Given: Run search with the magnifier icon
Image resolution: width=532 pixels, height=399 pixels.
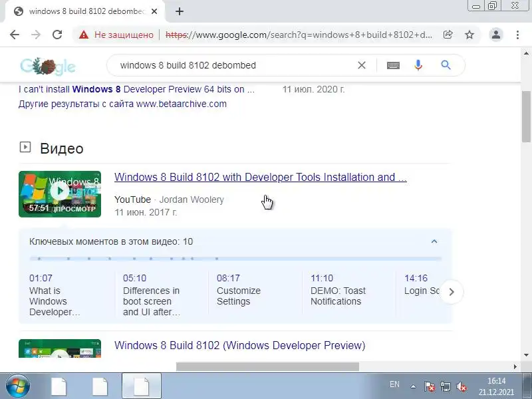Looking at the screenshot, I should coord(446,65).
